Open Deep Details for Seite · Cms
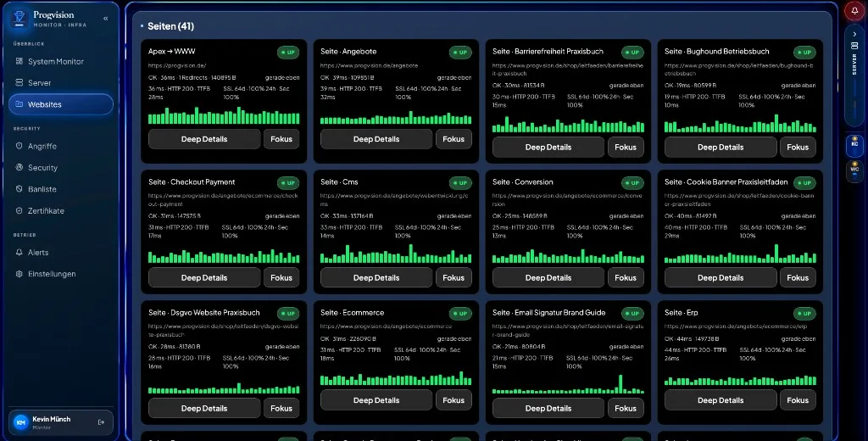Image resolution: width=868 pixels, height=441 pixels. 376,277
